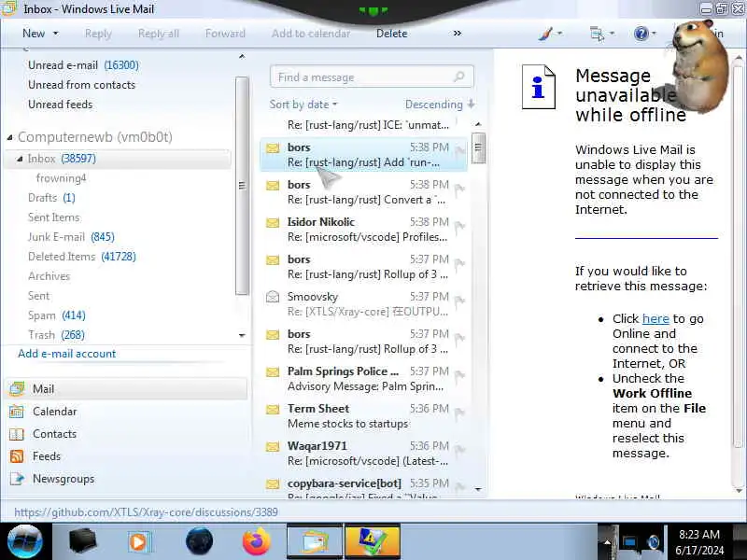Open the Help dropdown arrow
The image size is (747, 560).
654,34
